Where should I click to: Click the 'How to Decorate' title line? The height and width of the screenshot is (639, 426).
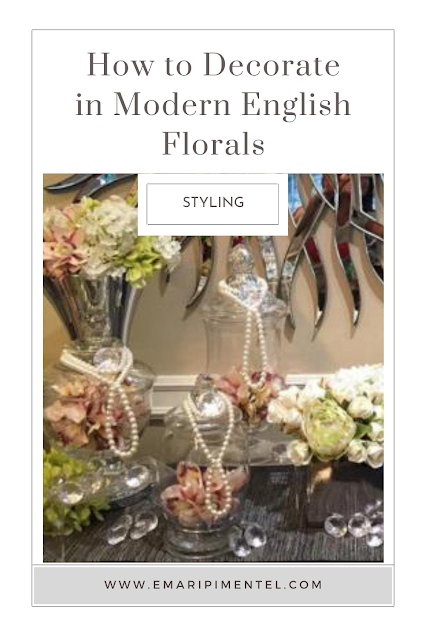click(x=213, y=64)
